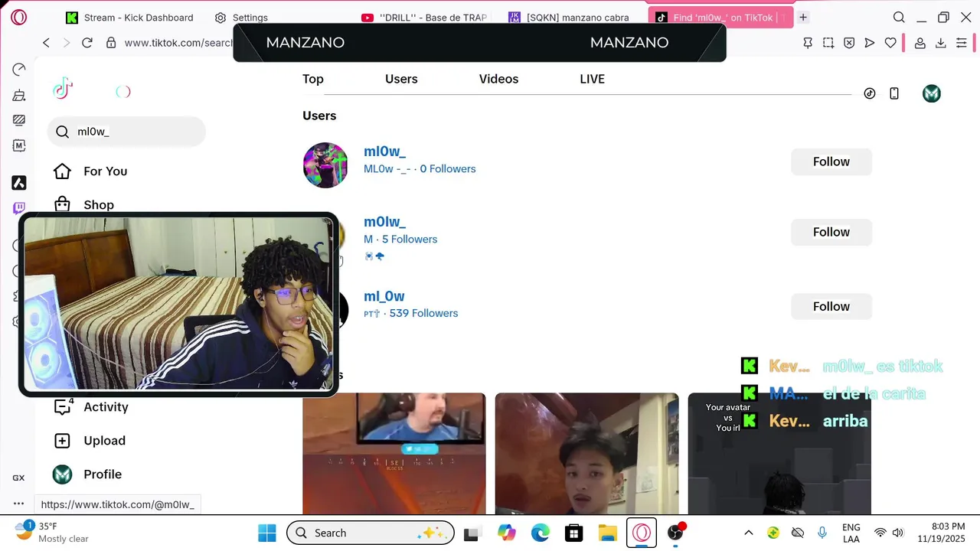The image size is (980, 551).
Task: Open ml_0w user profile link
Action: click(384, 296)
